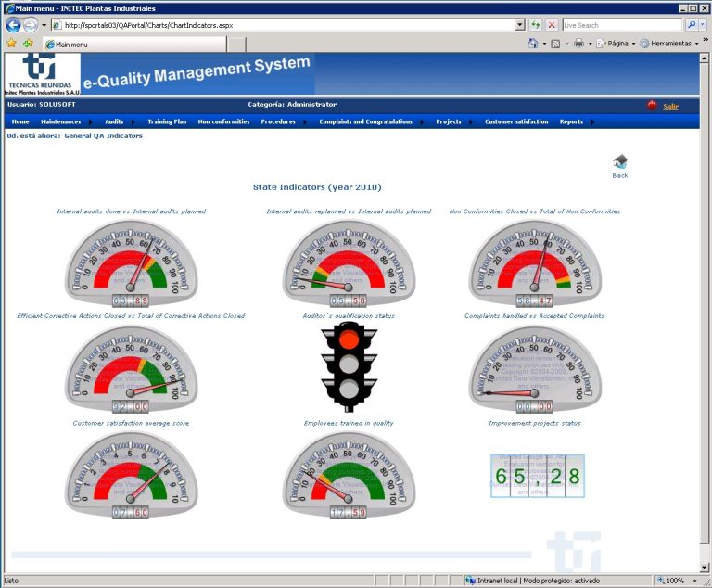Open the Maintenances menu

(x=61, y=121)
